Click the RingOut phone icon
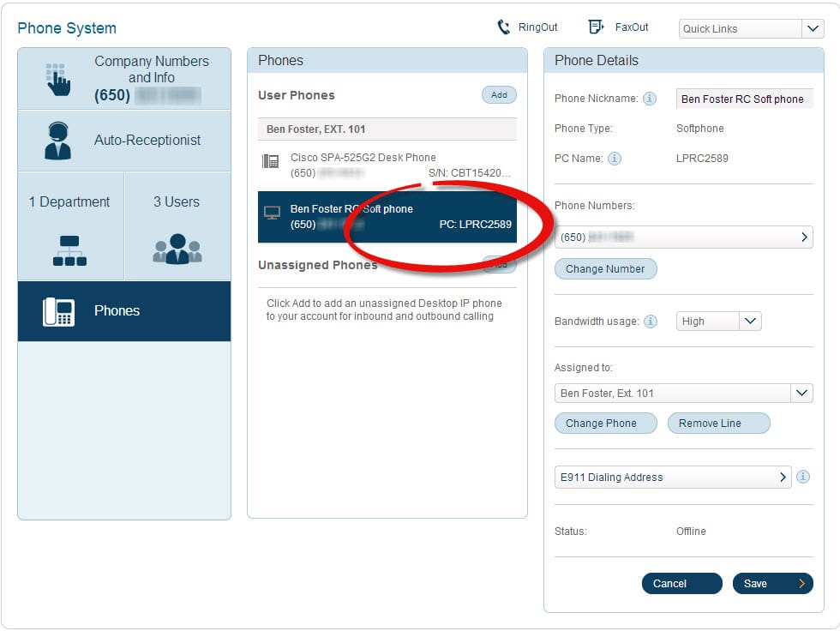Viewport: 840px width, 631px height. tap(504, 27)
